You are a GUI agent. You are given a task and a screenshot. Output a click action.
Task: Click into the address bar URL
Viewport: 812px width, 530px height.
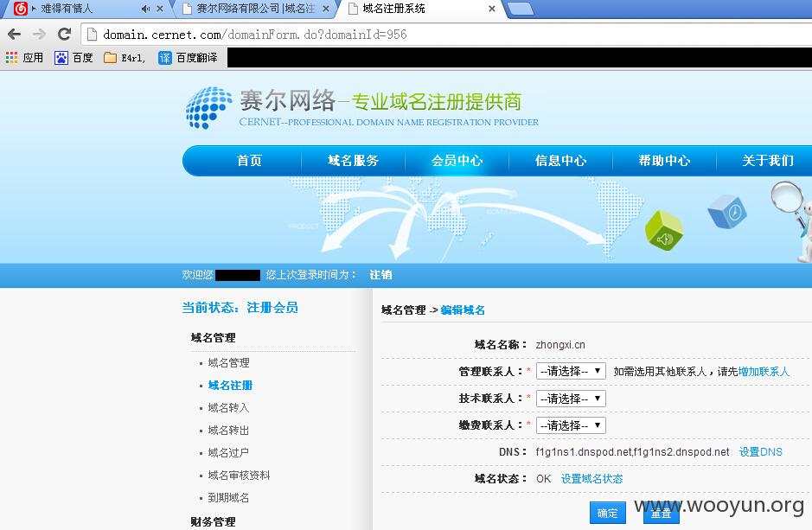pos(255,35)
